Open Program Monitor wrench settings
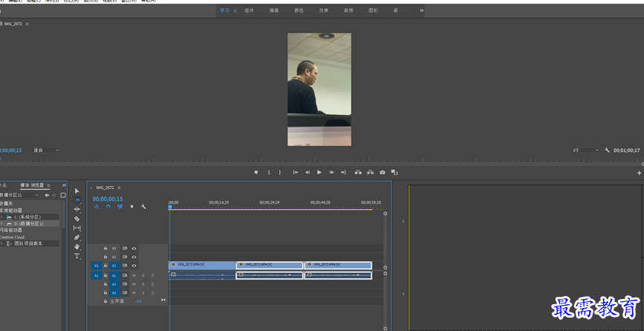Image resolution: width=644 pixels, height=331 pixels. tap(607, 150)
